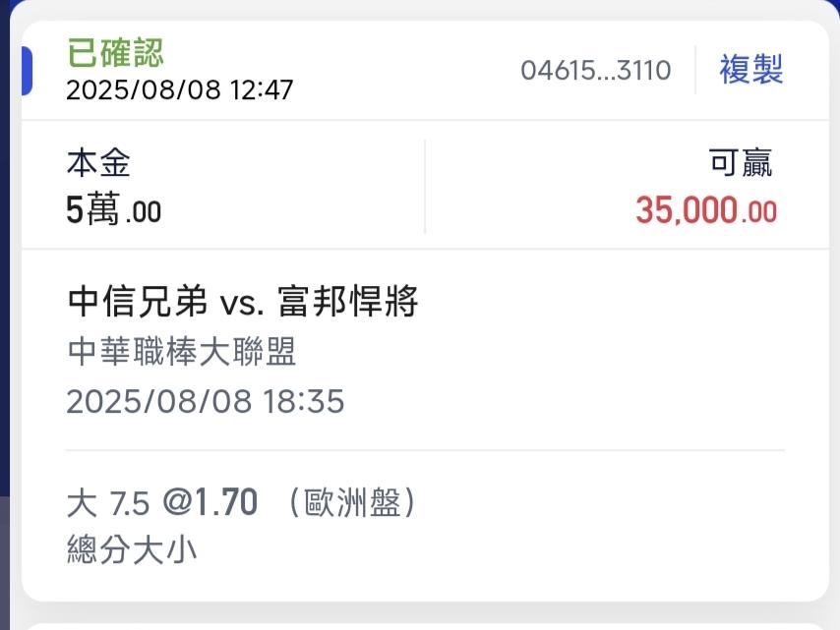840x630 pixels.
Task: Tap the 大 7.5 selection text
Action: 108,504
